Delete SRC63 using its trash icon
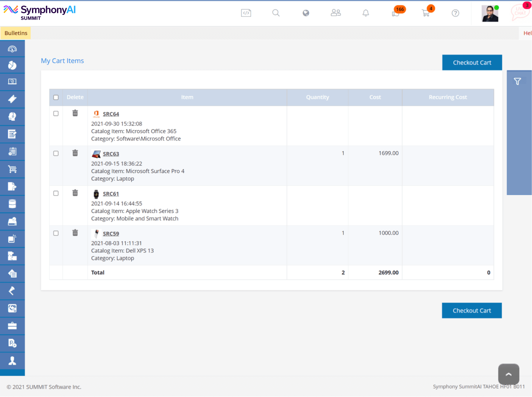532x397 pixels. 75,153
